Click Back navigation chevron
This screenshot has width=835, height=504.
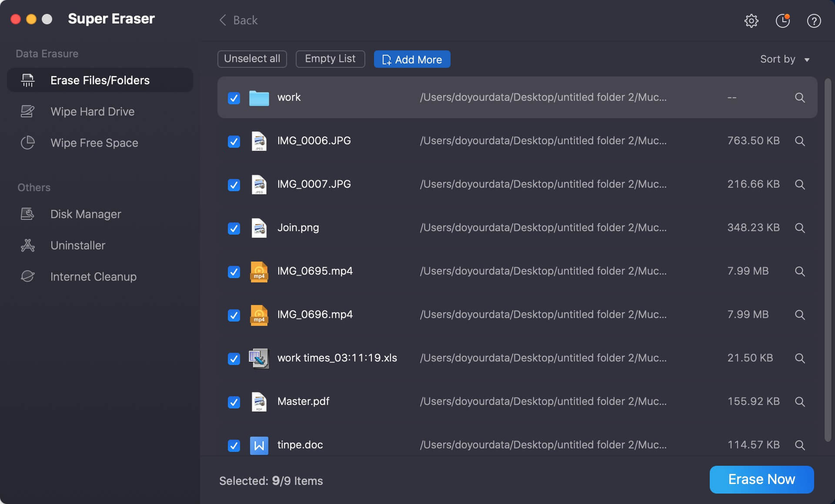(x=222, y=20)
